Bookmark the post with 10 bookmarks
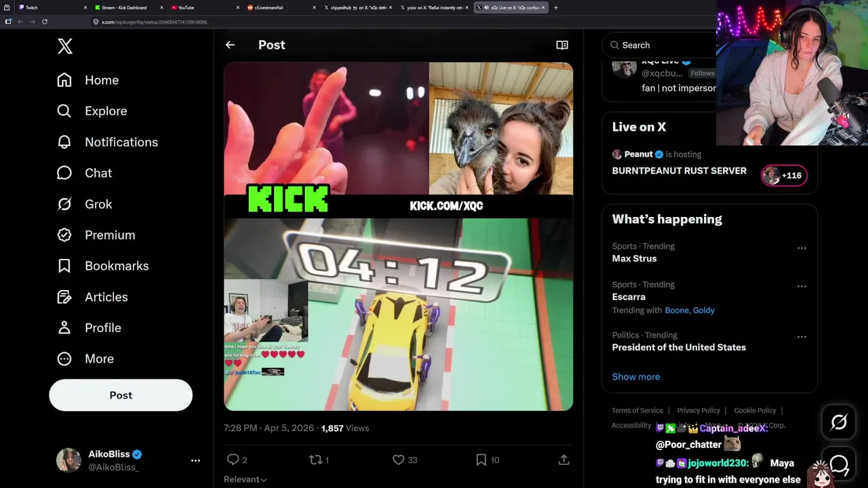The width and height of the screenshot is (868, 488). [x=488, y=460]
